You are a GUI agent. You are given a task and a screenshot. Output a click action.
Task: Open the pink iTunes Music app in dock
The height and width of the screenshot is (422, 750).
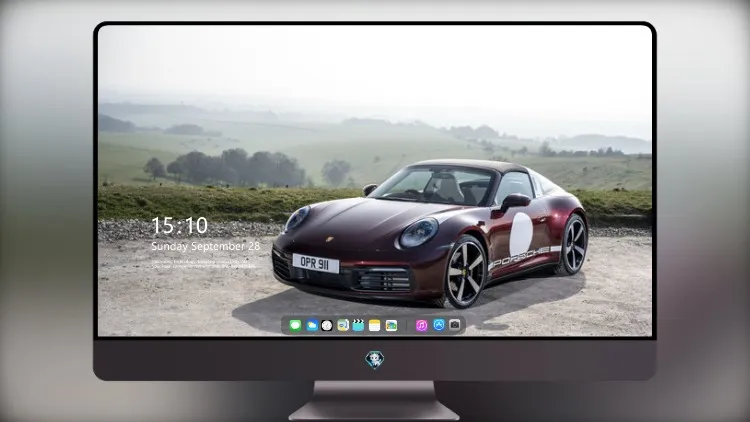point(421,326)
